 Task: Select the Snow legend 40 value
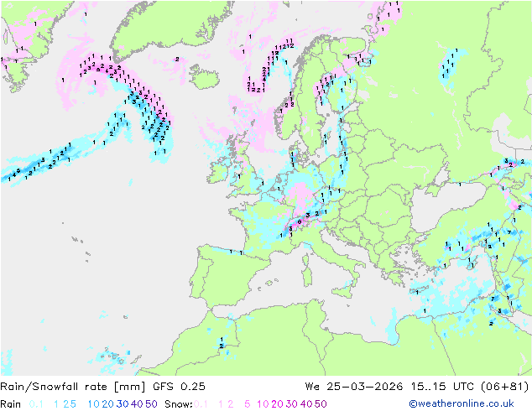306,404
